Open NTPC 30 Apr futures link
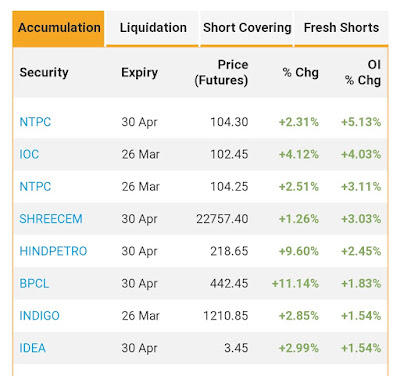 (35, 122)
